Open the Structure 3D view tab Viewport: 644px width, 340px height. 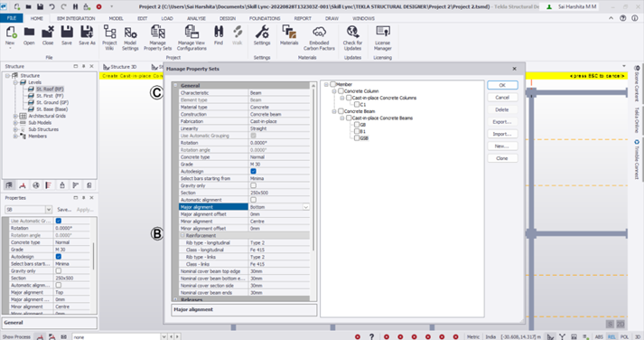click(120, 67)
